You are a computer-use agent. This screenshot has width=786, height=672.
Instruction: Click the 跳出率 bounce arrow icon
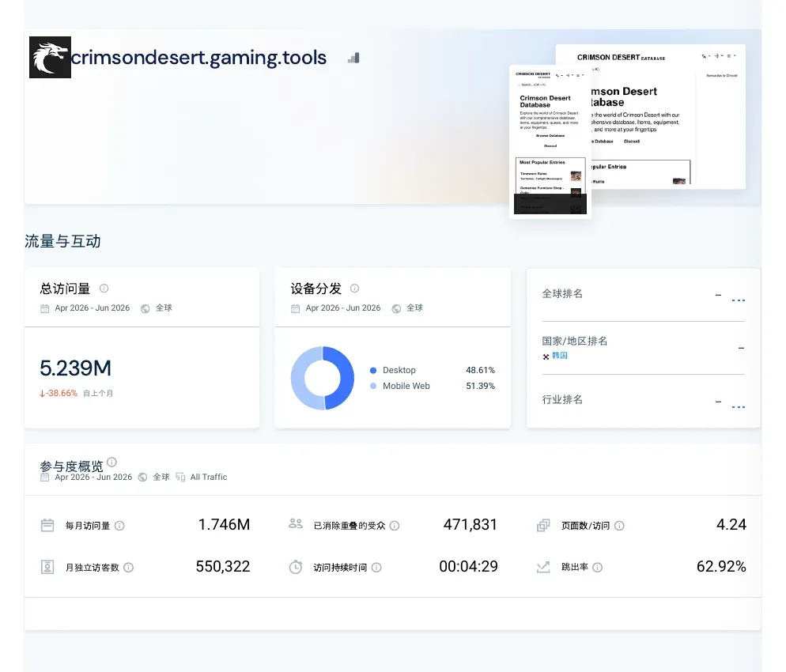[543, 567]
